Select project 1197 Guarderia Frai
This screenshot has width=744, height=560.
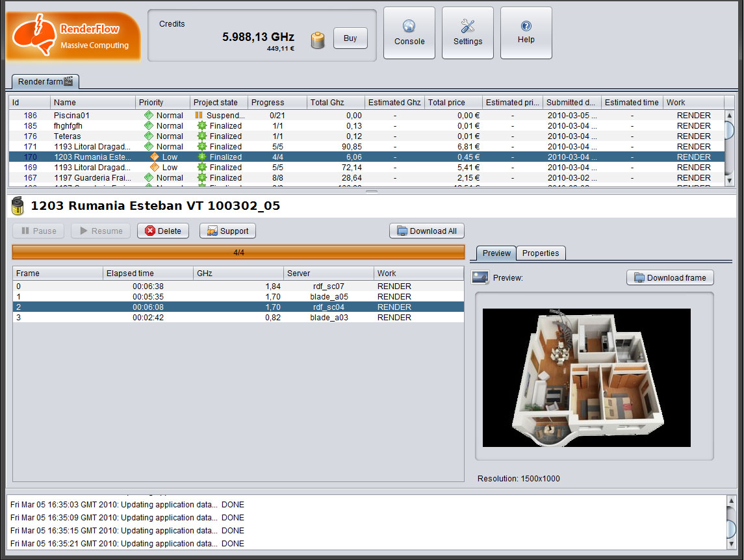click(366, 177)
